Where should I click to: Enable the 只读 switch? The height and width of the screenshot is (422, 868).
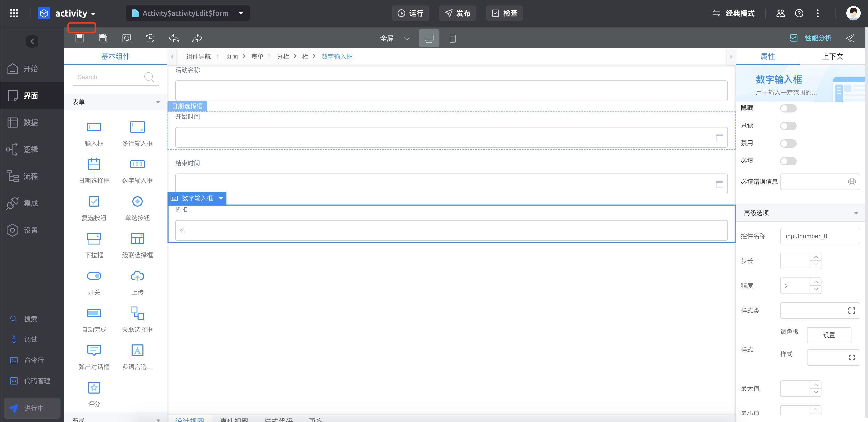click(788, 126)
